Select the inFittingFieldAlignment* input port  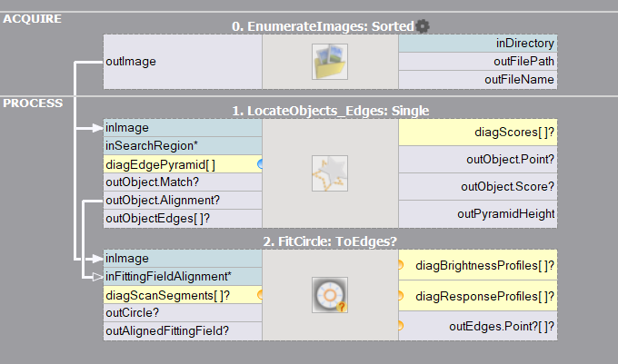[x=183, y=276]
